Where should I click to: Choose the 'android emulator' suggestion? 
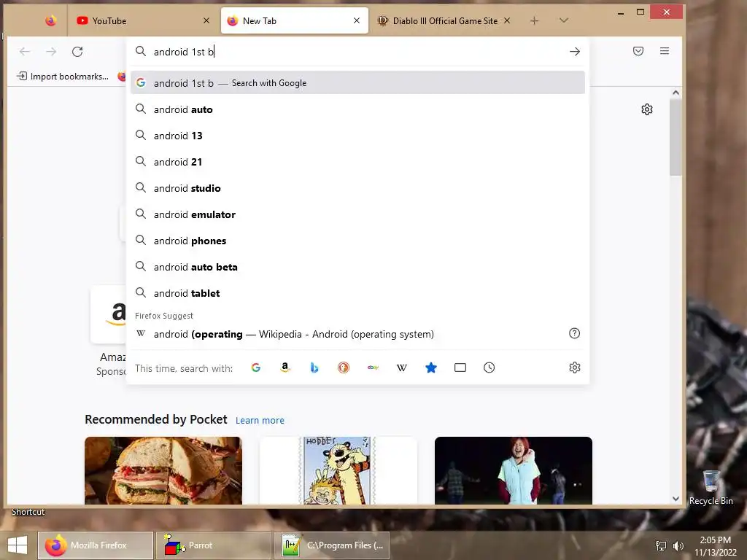pos(357,214)
